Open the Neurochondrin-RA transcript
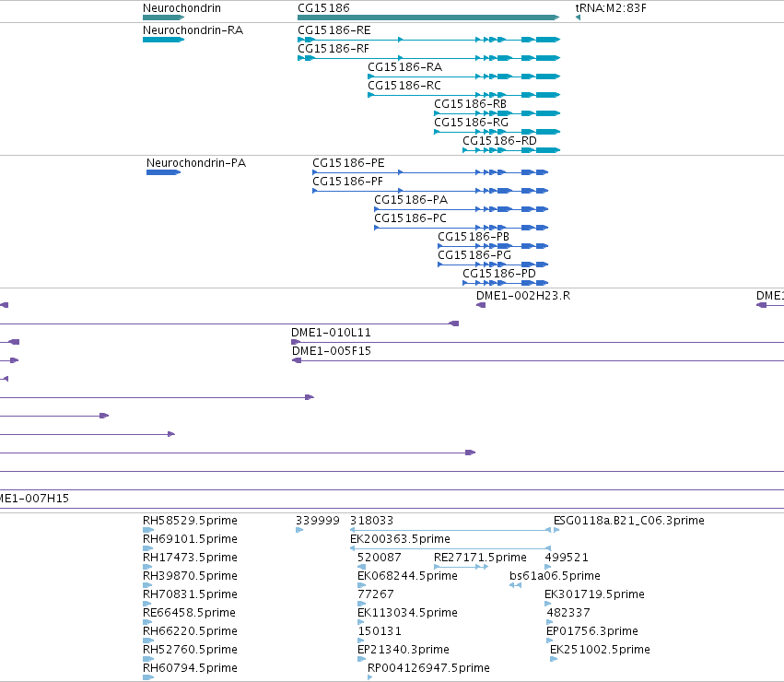Image resolution: width=784 pixels, height=682 pixels. pos(193,30)
